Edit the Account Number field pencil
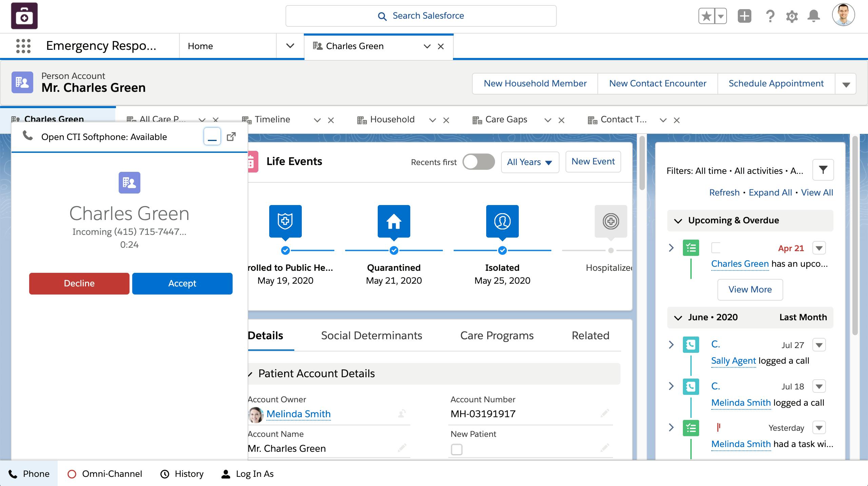The width and height of the screenshot is (868, 486). click(x=605, y=413)
